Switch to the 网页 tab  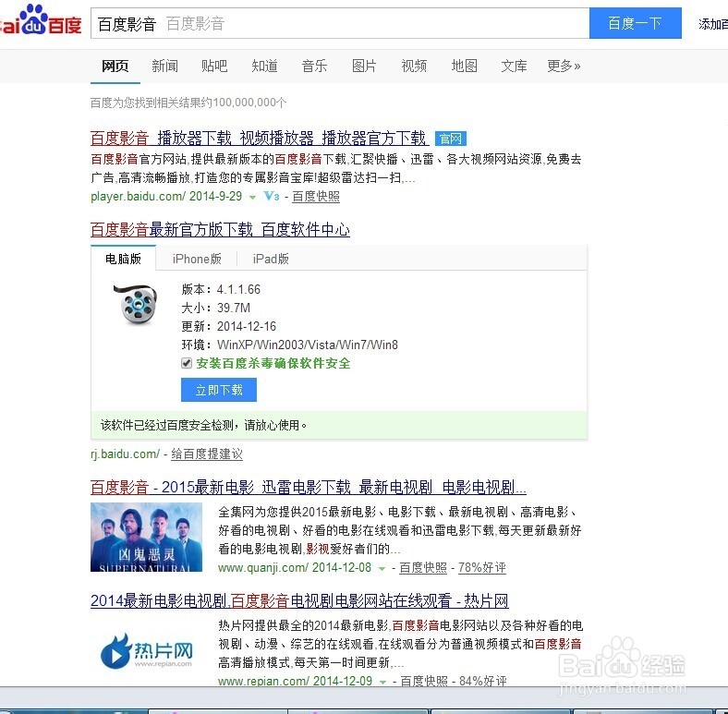(115, 66)
